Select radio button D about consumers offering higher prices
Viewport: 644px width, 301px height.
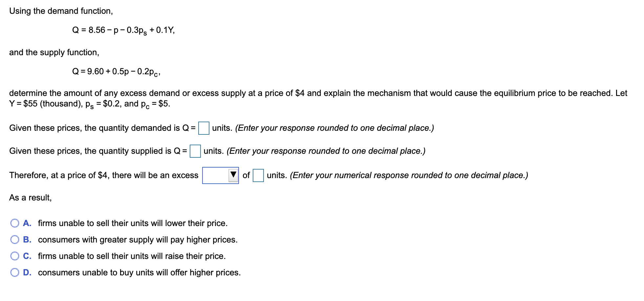pyautogui.click(x=14, y=272)
